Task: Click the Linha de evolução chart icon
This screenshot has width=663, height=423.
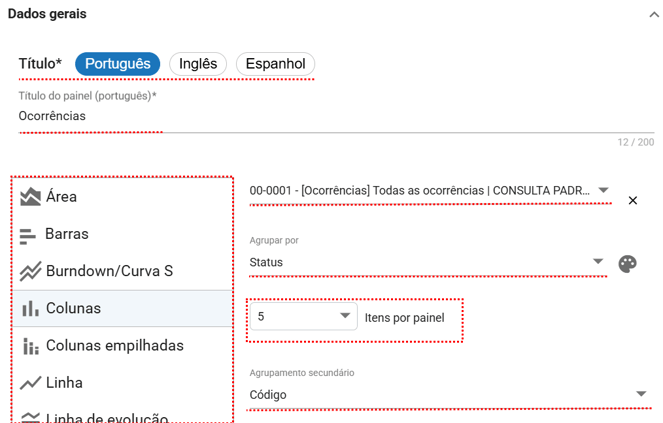Action: [x=30, y=416]
